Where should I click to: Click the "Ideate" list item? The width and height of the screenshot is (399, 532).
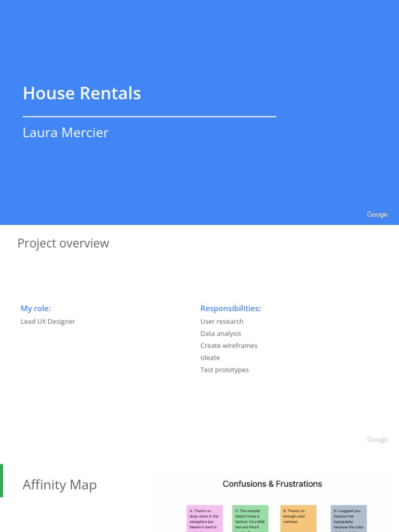(210, 357)
